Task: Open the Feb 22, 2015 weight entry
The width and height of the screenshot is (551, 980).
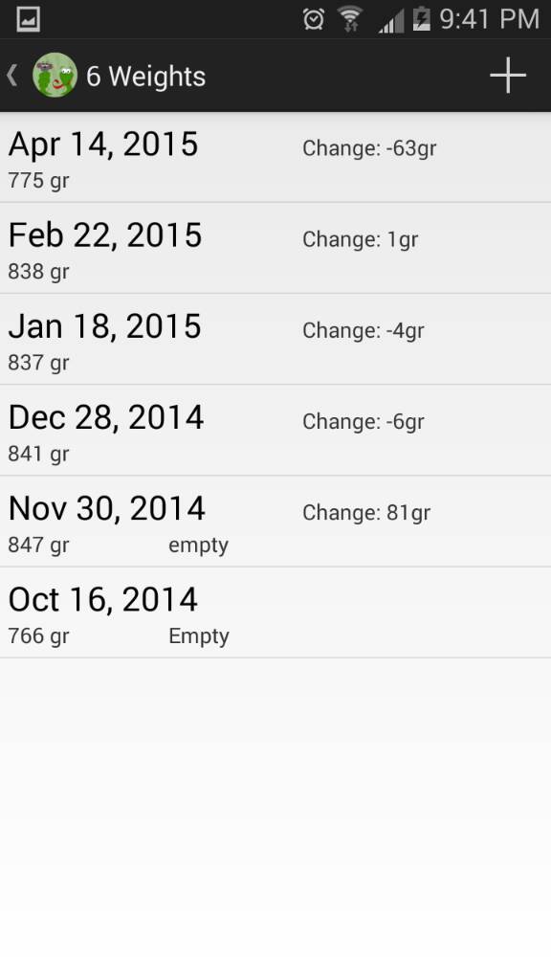Action: [x=275, y=248]
